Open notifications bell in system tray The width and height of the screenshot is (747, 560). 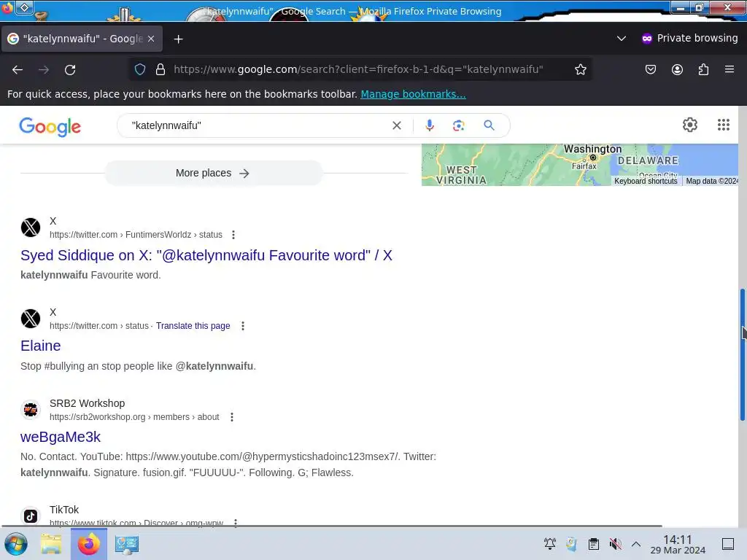pyautogui.click(x=550, y=544)
